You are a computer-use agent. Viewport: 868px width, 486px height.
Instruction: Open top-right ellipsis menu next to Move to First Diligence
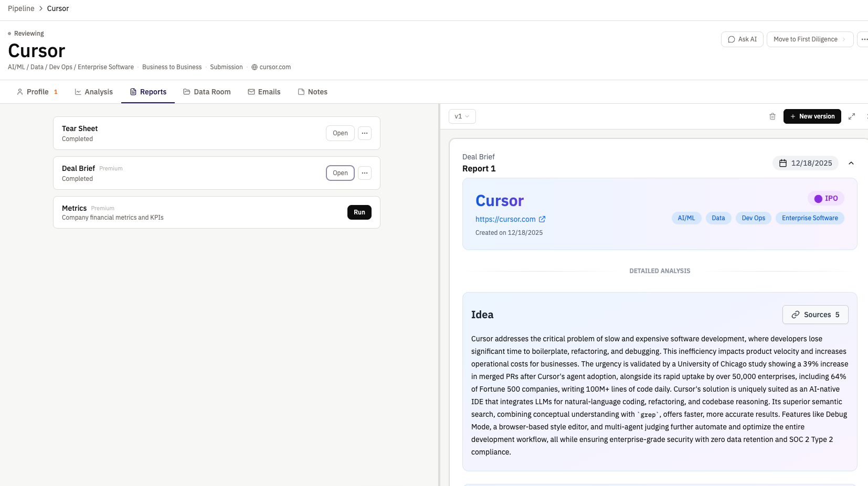pyautogui.click(x=863, y=39)
